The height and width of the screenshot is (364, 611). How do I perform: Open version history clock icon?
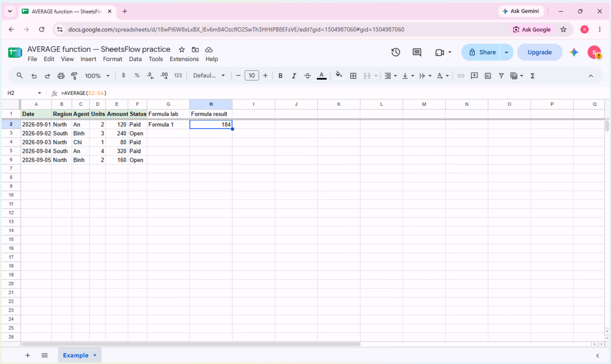coord(396,52)
